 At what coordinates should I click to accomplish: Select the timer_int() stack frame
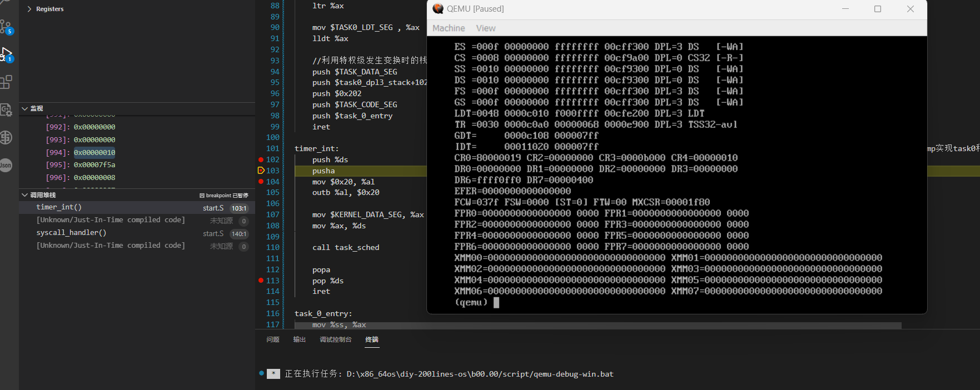pyautogui.click(x=137, y=207)
